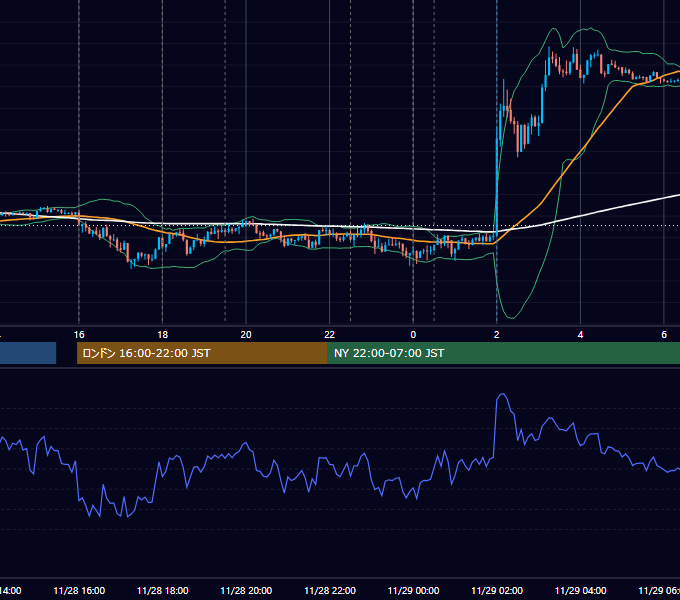Click the 11/28 16:00 date label
This screenshot has width=680, height=600.
click(79, 590)
